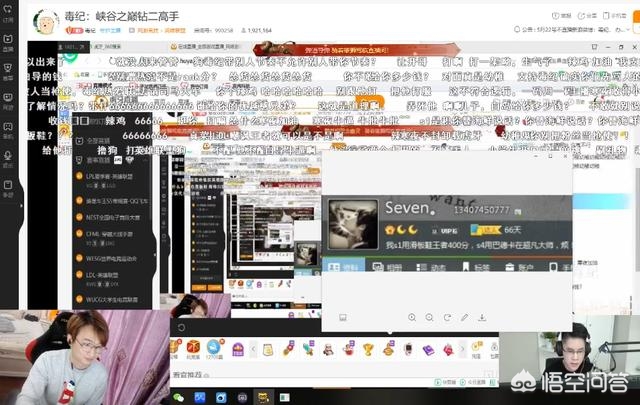This screenshot has width=640, height=405.
Task: Click the blue whale bubble icon
Action: 214,348
